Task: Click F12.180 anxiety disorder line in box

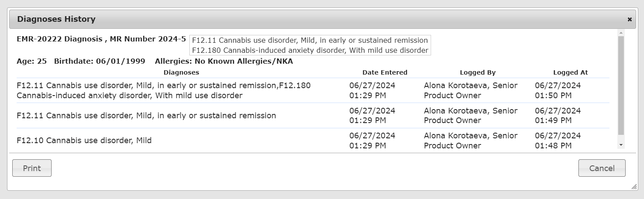Action: tap(310, 50)
